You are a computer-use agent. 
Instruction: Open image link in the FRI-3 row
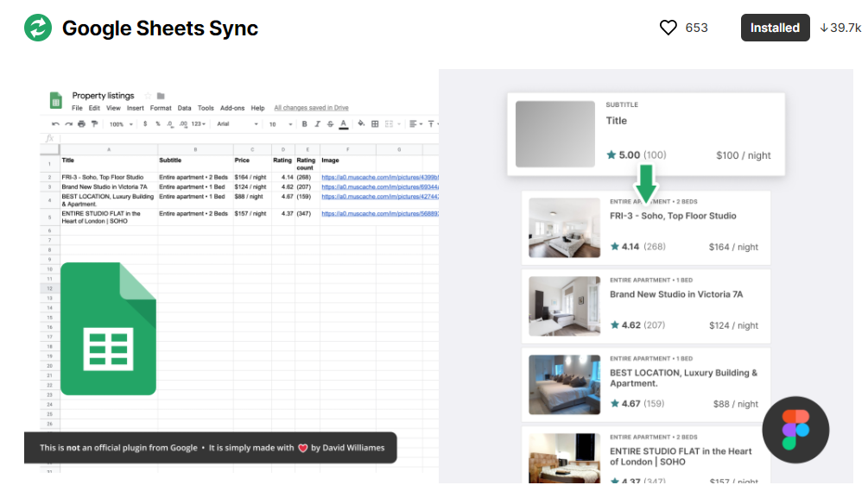coord(380,177)
